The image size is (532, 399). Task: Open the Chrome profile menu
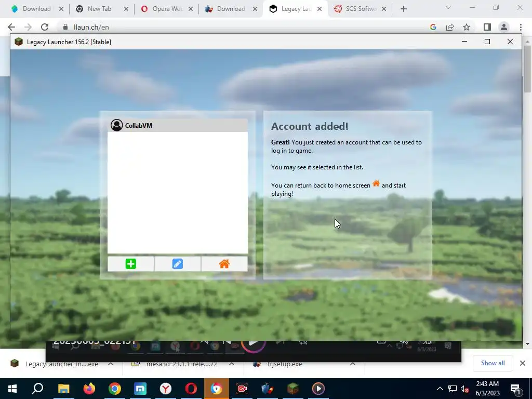pyautogui.click(x=504, y=27)
